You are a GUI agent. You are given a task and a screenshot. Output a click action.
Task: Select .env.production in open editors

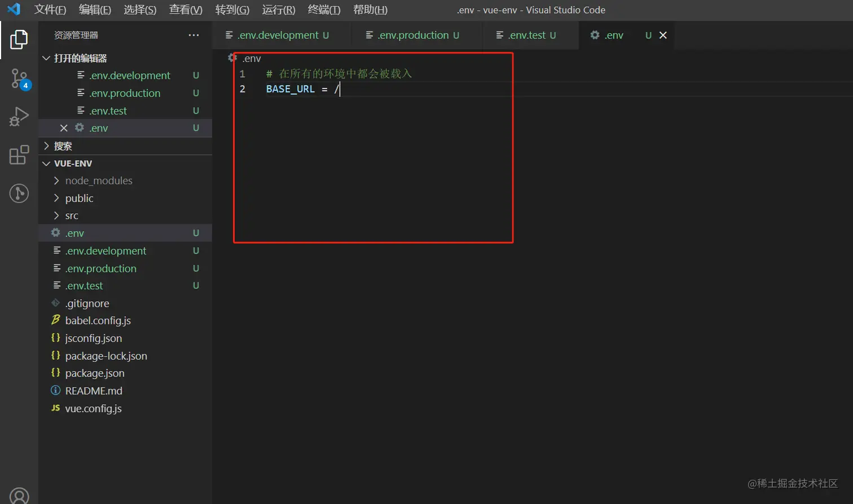pyautogui.click(x=125, y=93)
